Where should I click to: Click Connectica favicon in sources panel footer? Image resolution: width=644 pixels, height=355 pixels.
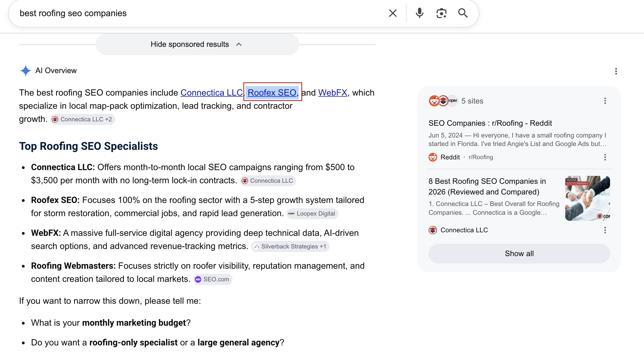tap(433, 230)
